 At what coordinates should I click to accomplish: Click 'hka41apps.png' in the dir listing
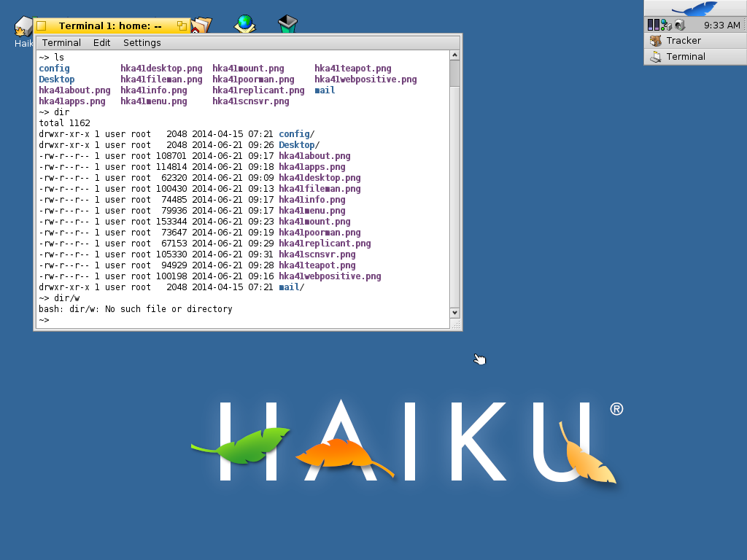(312, 167)
